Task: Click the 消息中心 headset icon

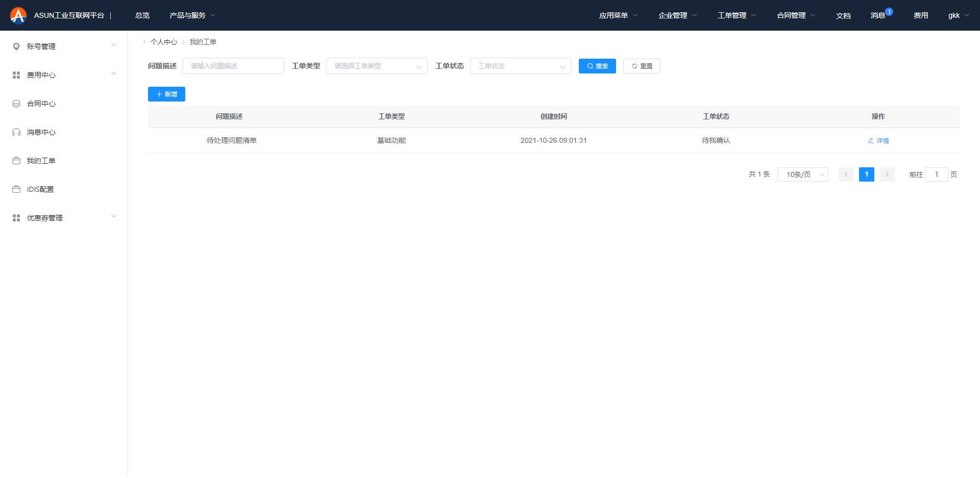Action: point(16,132)
